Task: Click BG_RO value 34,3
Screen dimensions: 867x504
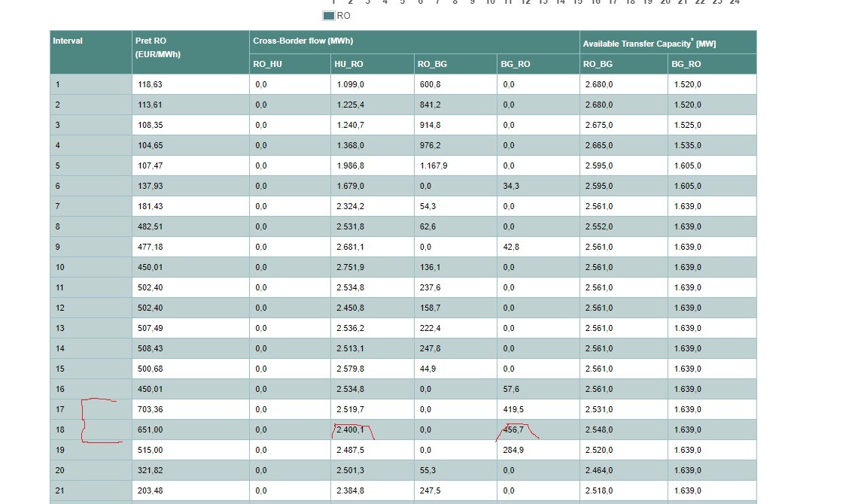Action: (x=511, y=187)
